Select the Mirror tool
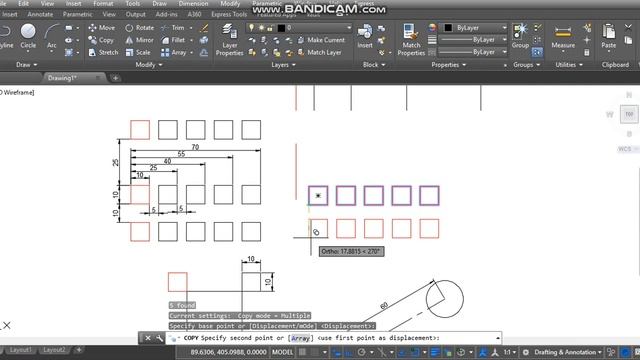 pyautogui.click(x=139, y=40)
